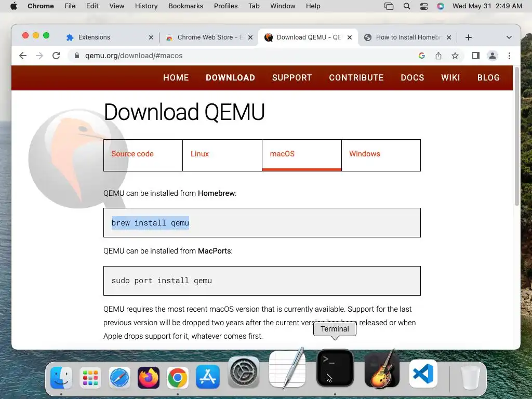Open the DOWNLOAD nav link
Screen dimensions: 532x399
tap(230, 78)
